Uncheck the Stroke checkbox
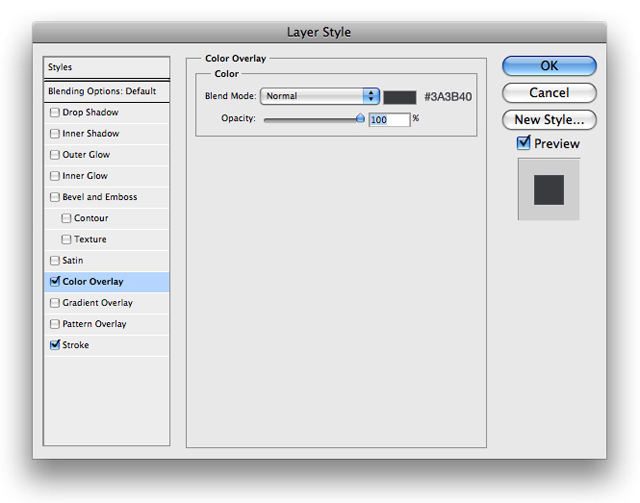The width and height of the screenshot is (640, 503). coord(55,345)
